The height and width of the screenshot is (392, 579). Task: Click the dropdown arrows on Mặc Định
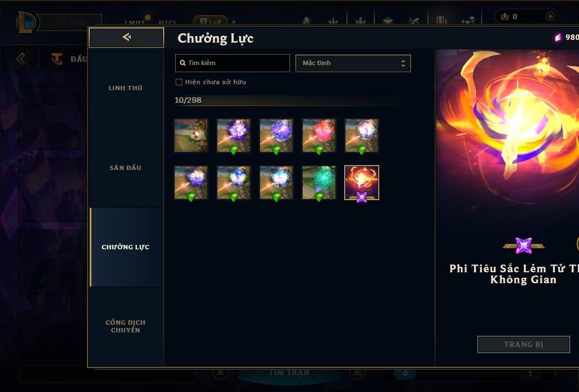tap(403, 63)
